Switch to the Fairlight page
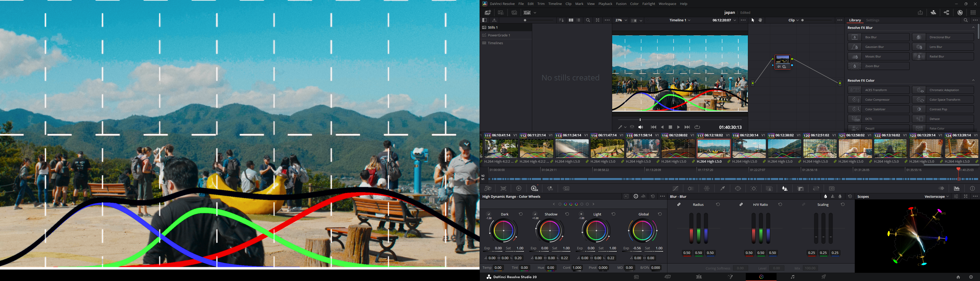 pyautogui.click(x=792, y=277)
